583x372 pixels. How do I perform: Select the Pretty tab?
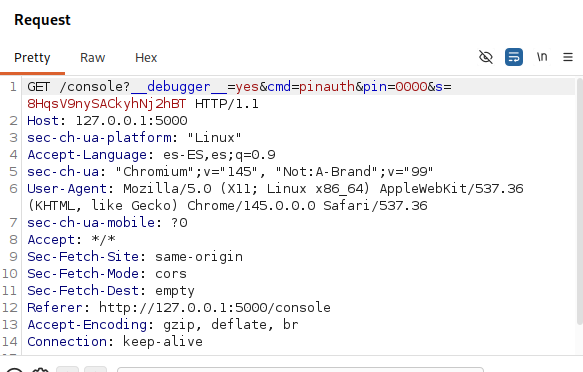(32, 58)
